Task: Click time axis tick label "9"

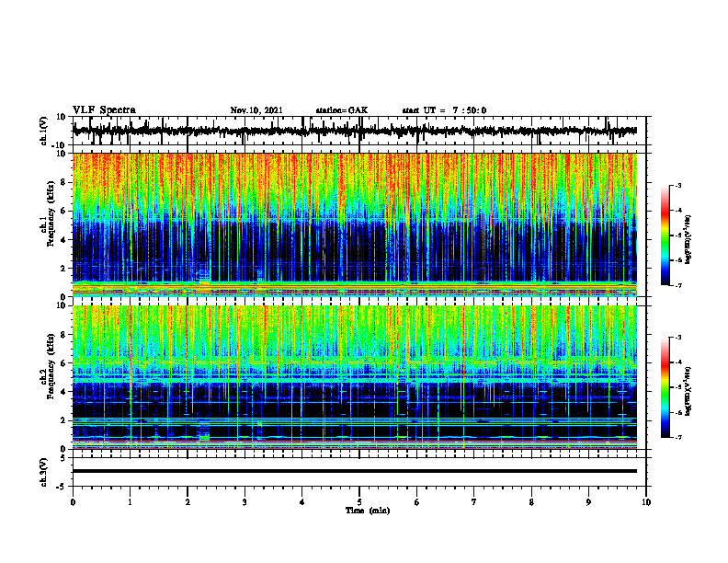Action: [588, 502]
